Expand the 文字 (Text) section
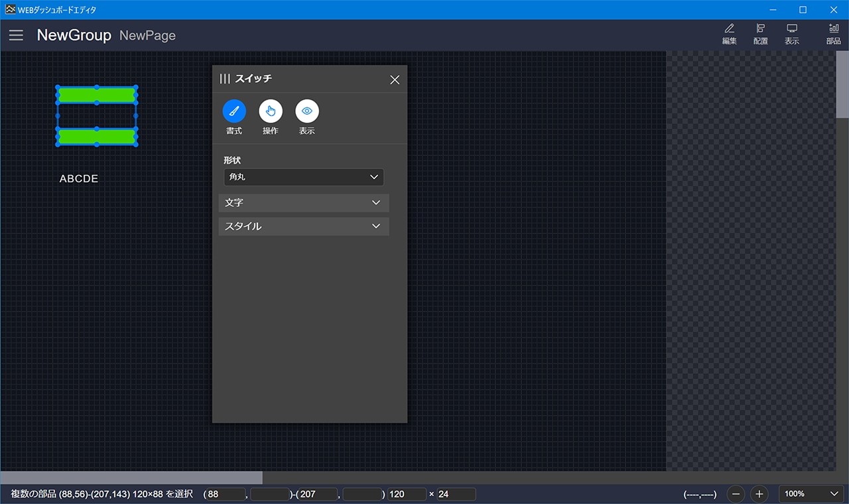Screen dimensions: 849x504 click(x=304, y=202)
